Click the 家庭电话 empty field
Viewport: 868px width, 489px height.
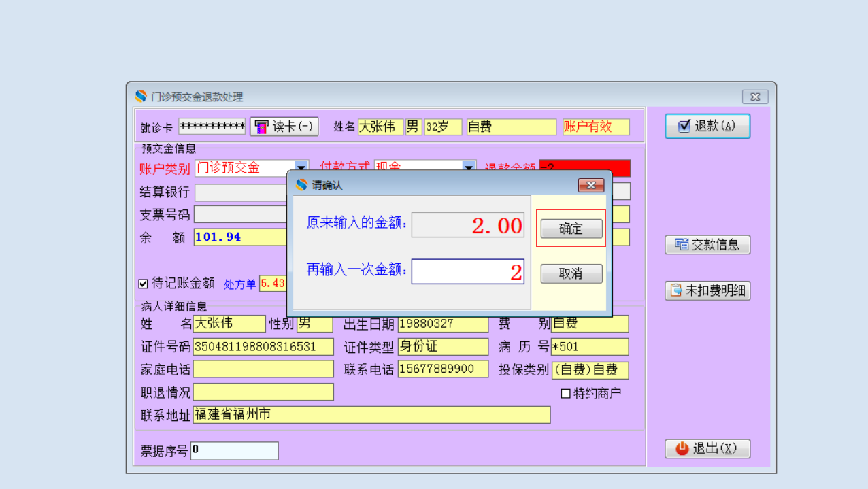click(x=263, y=369)
